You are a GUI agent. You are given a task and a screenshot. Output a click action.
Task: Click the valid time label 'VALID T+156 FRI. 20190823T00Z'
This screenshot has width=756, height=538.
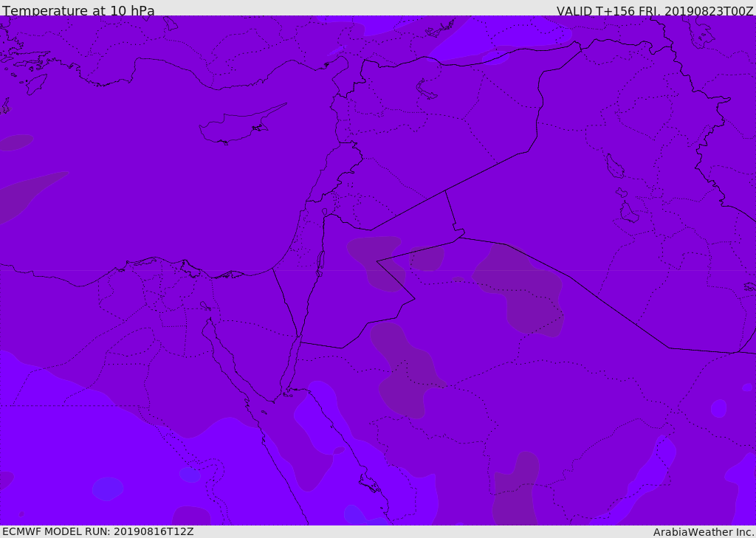coord(655,11)
